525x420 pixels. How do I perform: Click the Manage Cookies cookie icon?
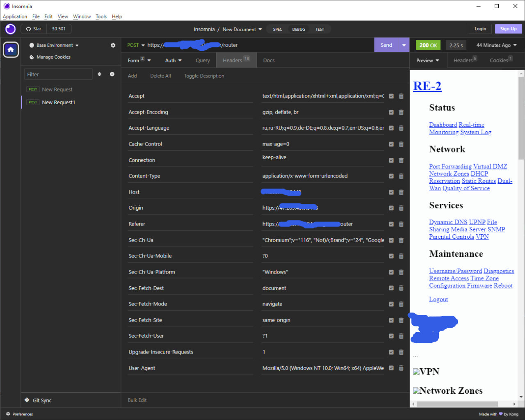32,57
